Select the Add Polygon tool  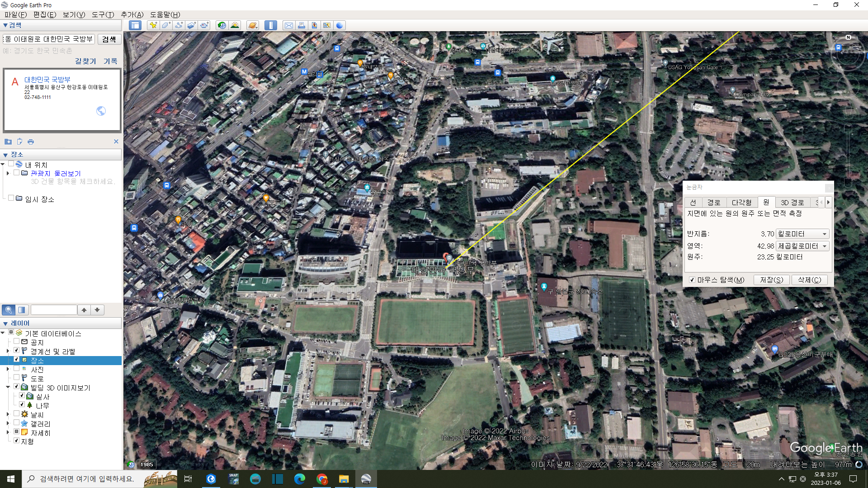(166, 25)
